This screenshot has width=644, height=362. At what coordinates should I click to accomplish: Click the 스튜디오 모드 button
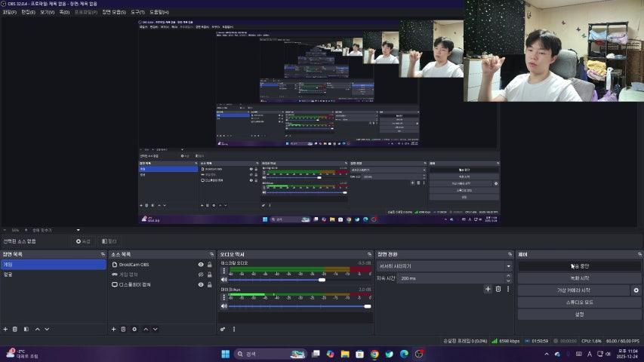[579, 302]
